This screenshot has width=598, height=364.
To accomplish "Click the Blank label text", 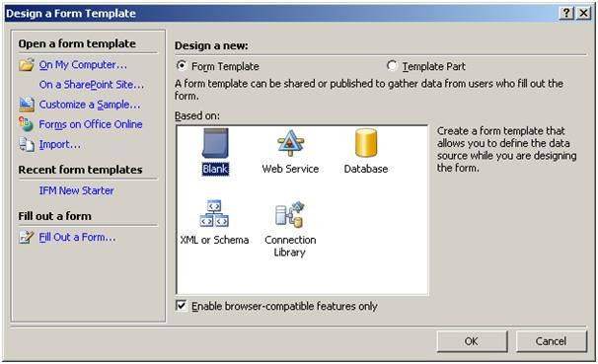I will tap(215, 169).
